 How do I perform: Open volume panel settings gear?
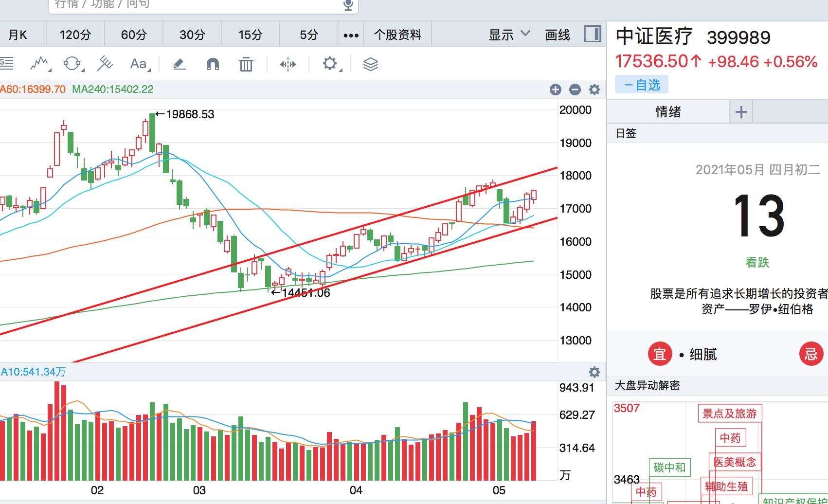coord(594,372)
